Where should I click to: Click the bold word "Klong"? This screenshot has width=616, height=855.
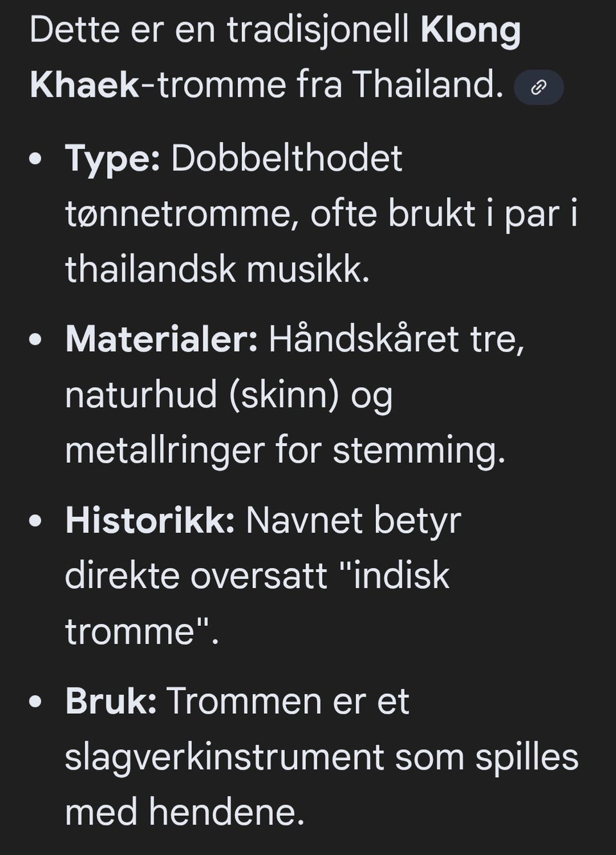point(470,31)
